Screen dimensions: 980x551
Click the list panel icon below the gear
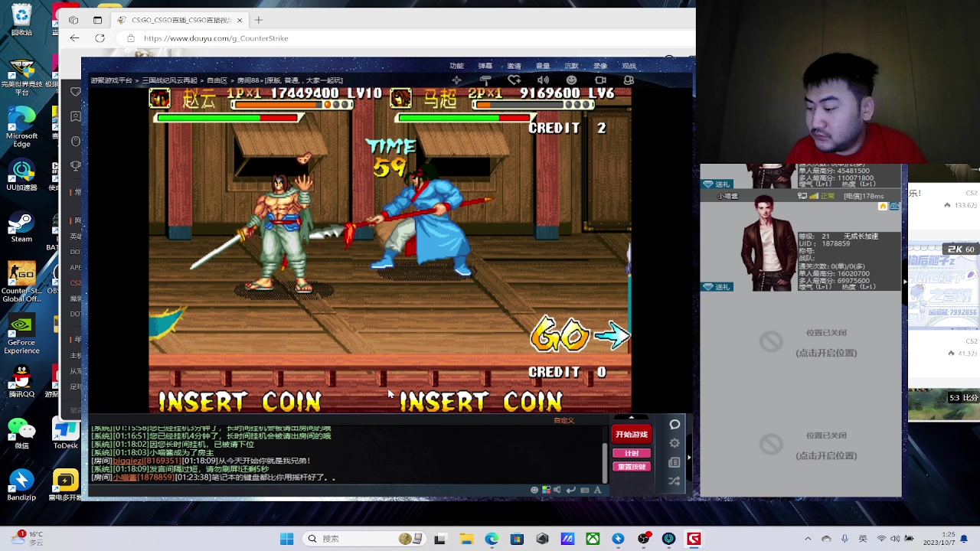pos(675,462)
